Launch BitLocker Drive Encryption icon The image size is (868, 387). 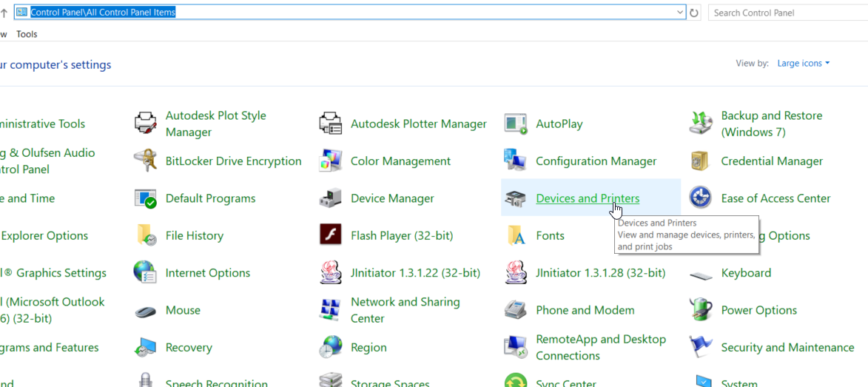(145, 161)
